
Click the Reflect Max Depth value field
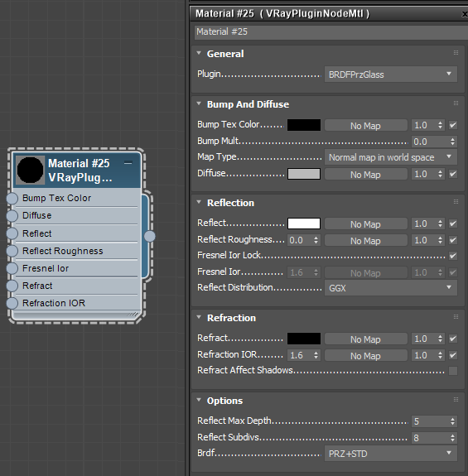pyautogui.click(x=430, y=421)
